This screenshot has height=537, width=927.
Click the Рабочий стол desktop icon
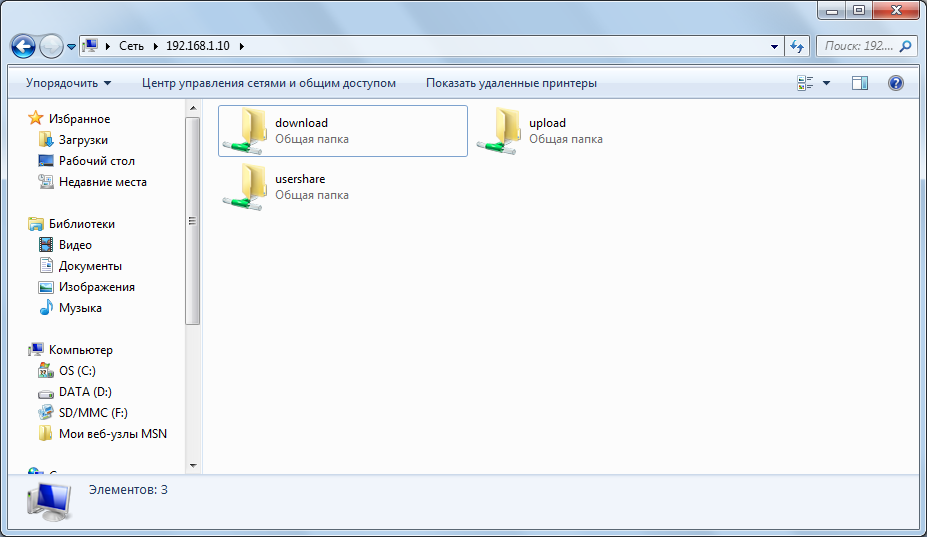coord(46,161)
